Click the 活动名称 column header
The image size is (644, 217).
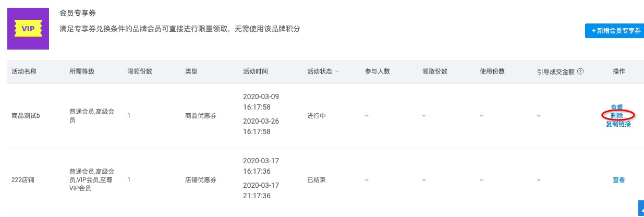coord(24,71)
